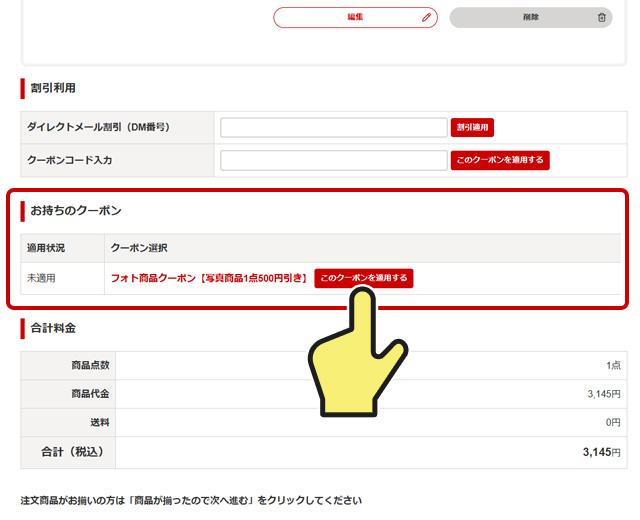Click the クーポン選択 column header
The image size is (640, 520).
[x=139, y=247]
